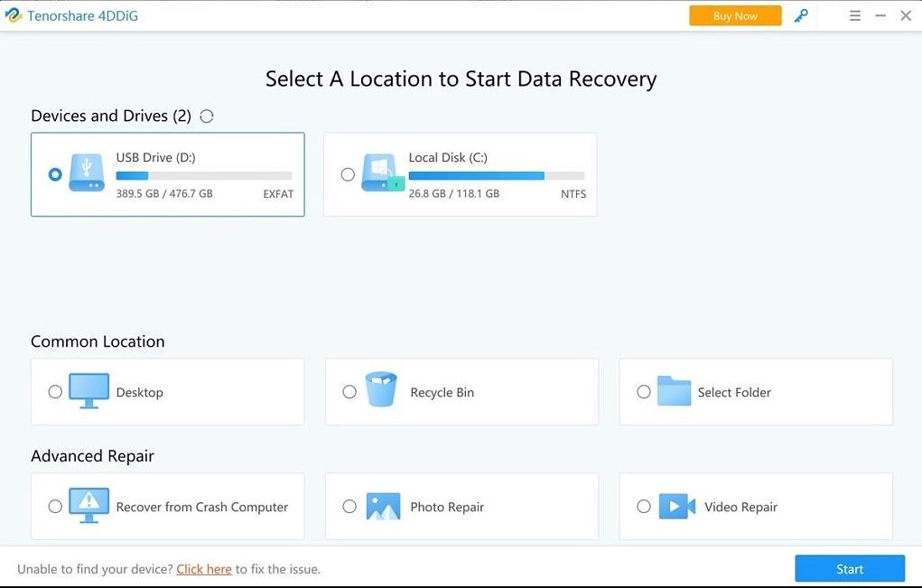Click the 'Local Disk (C:)' label

pos(448,157)
